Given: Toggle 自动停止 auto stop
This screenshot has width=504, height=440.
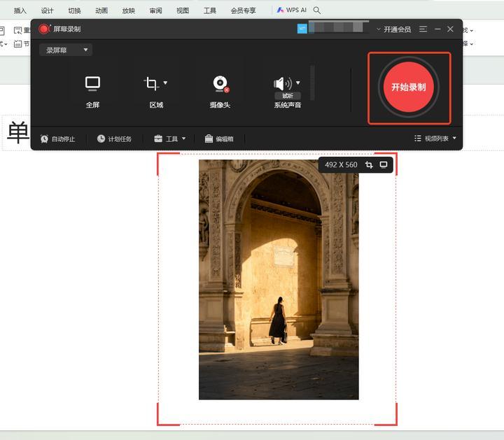Looking at the screenshot, I should (x=62, y=139).
